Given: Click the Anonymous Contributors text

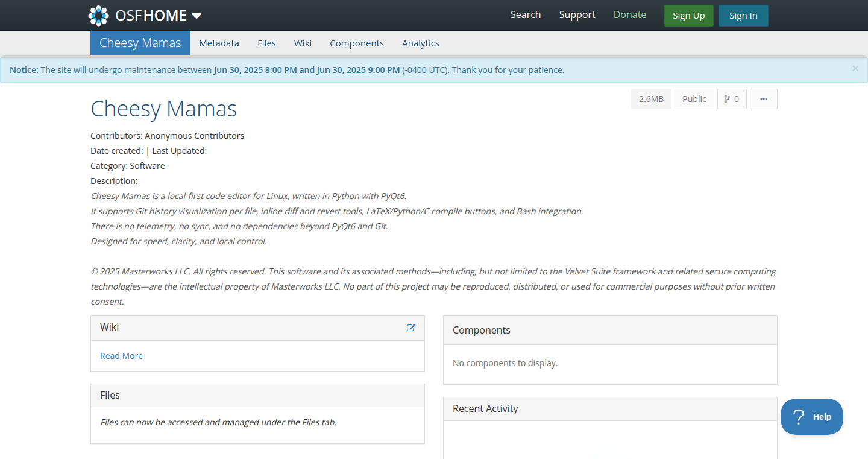Looking at the screenshot, I should (x=194, y=136).
